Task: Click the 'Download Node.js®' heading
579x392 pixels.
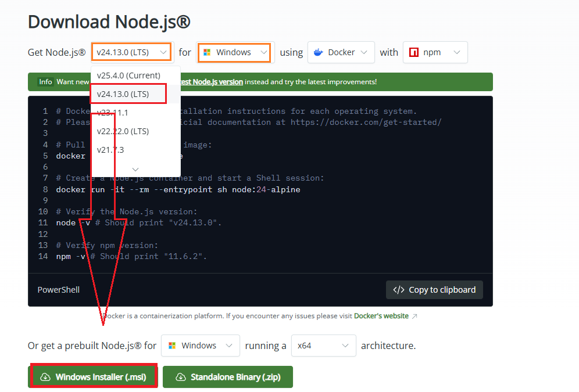Action: point(109,21)
